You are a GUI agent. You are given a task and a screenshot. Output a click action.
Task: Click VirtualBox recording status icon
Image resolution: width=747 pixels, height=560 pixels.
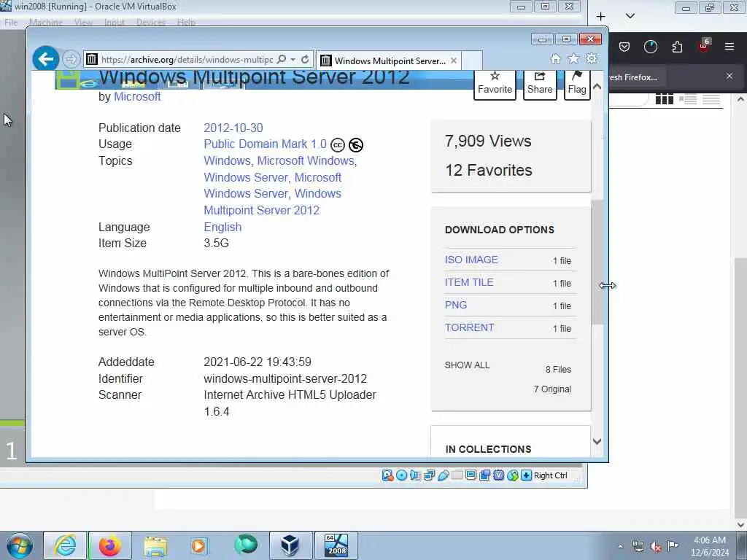[485, 475]
